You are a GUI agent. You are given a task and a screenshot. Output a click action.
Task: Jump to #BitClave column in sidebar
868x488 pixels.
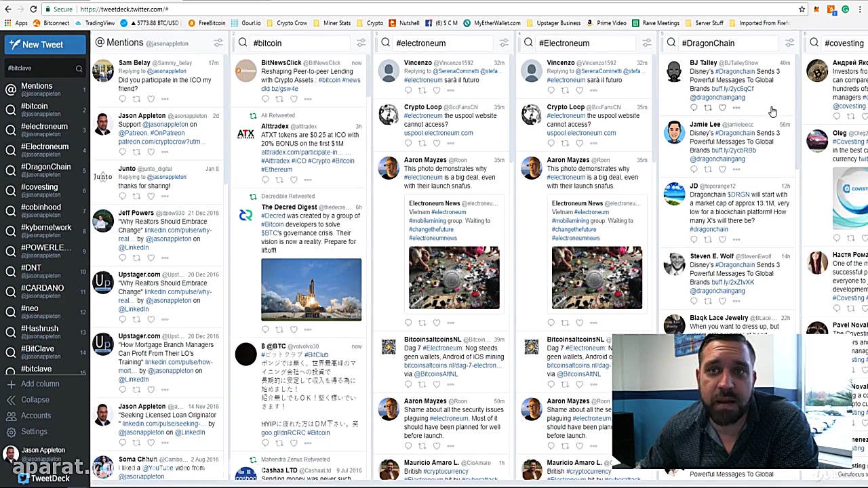[x=45, y=352]
